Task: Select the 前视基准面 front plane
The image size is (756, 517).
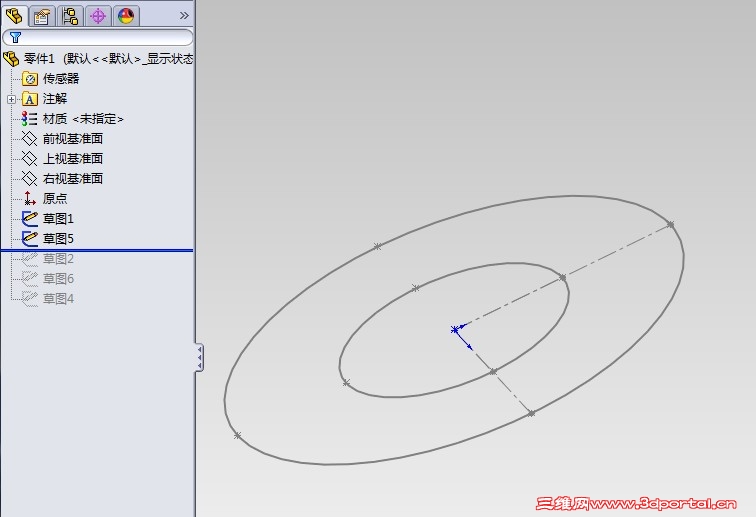Action: pyautogui.click(x=73, y=139)
